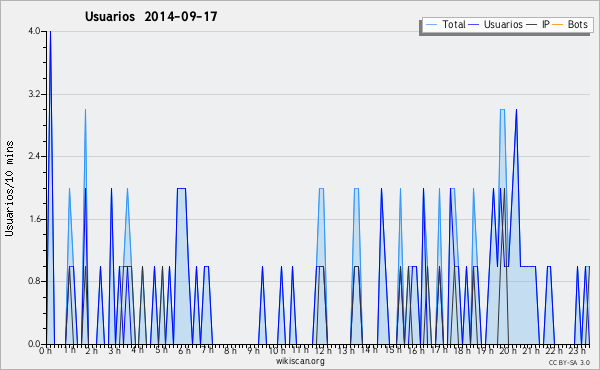This screenshot has width=600, height=370.
Task: Click the '23 h' x-axis label
Action: pyautogui.click(x=577, y=350)
